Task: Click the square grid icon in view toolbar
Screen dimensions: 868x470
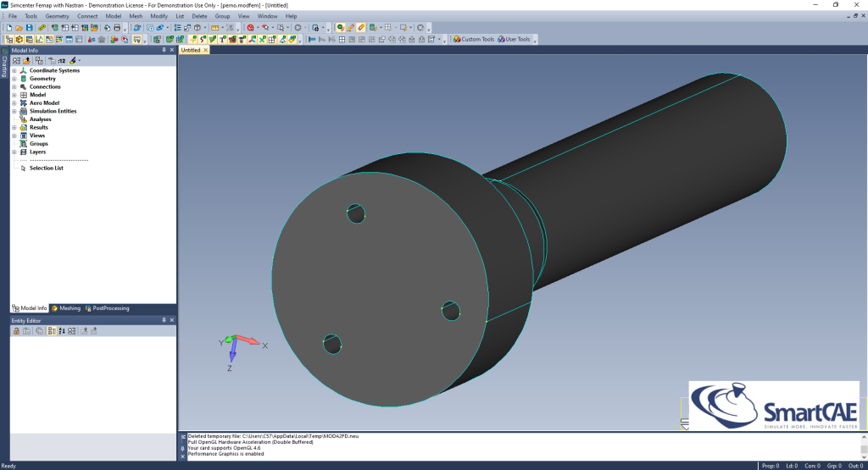Action: click(342, 39)
